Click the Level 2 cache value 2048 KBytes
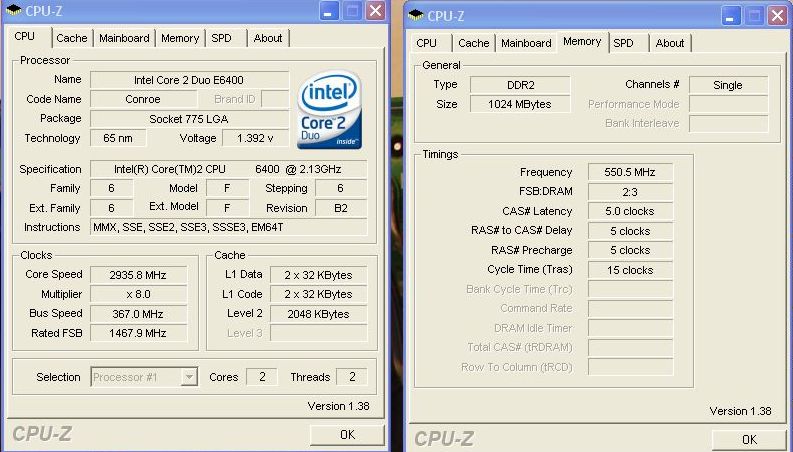The width and height of the screenshot is (793, 452). (318, 314)
